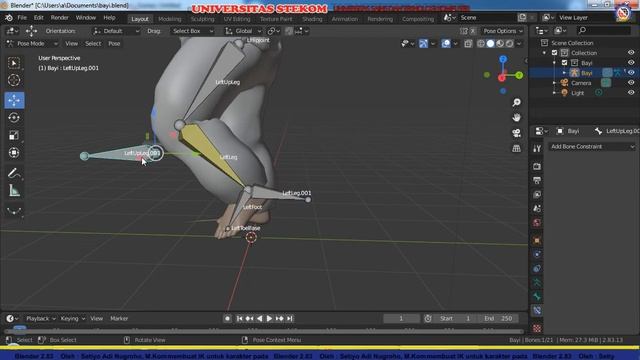The image size is (640, 360).
Task: Switch orthographic/perspective grid icon
Action: click(516, 149)
